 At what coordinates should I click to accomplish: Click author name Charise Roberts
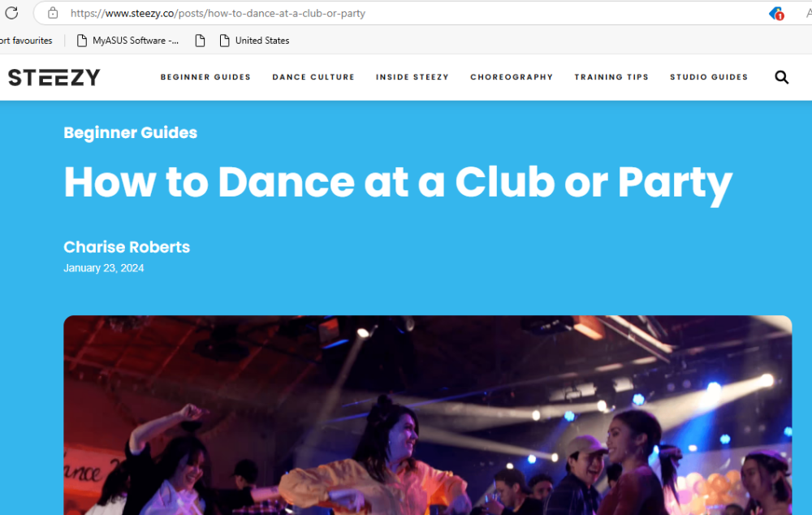click(x=127, y=247)
